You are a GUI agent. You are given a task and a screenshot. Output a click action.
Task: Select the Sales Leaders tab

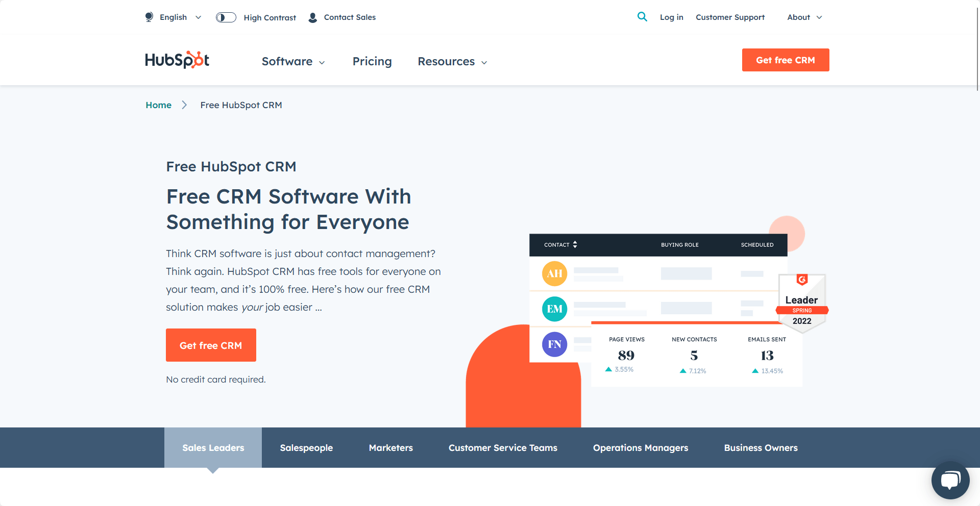point(213,447)
